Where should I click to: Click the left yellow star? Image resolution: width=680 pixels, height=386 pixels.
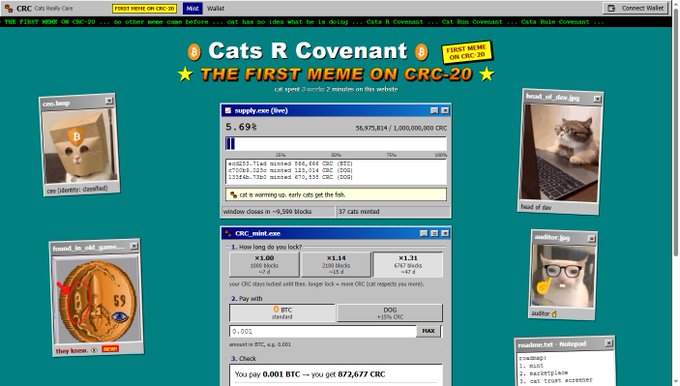coord(185,74)
